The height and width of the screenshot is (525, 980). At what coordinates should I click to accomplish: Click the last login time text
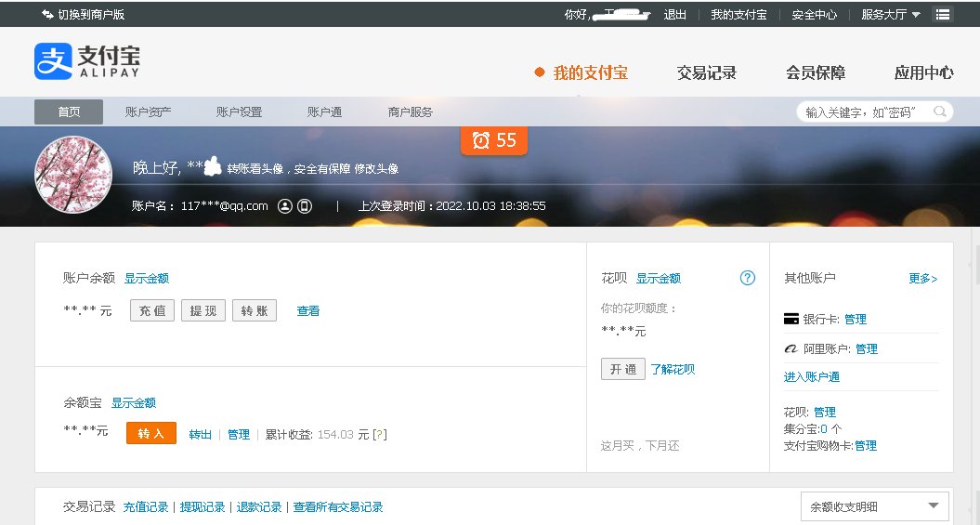pos(451,206)
